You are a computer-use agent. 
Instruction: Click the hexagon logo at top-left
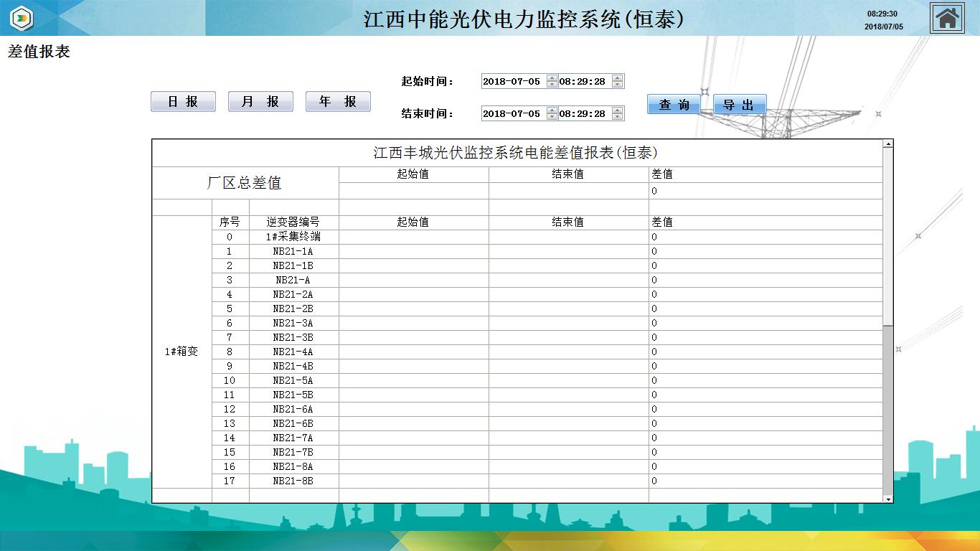tap(22, 18)
